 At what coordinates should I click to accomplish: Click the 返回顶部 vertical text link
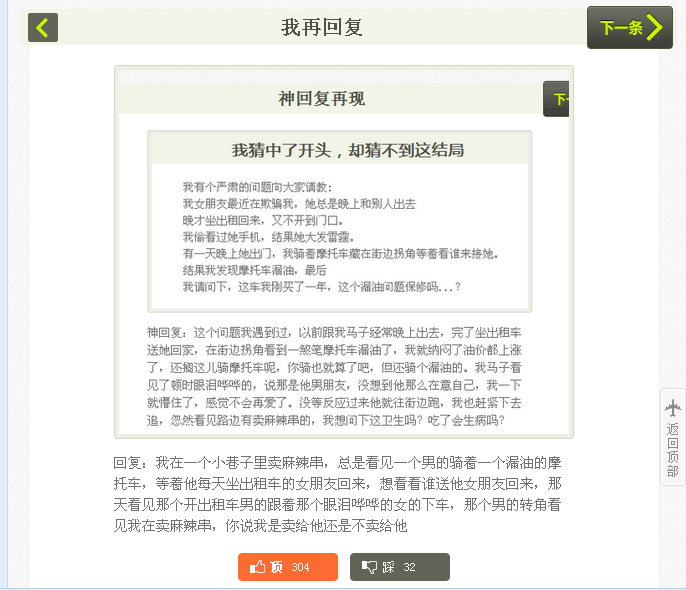673,449
